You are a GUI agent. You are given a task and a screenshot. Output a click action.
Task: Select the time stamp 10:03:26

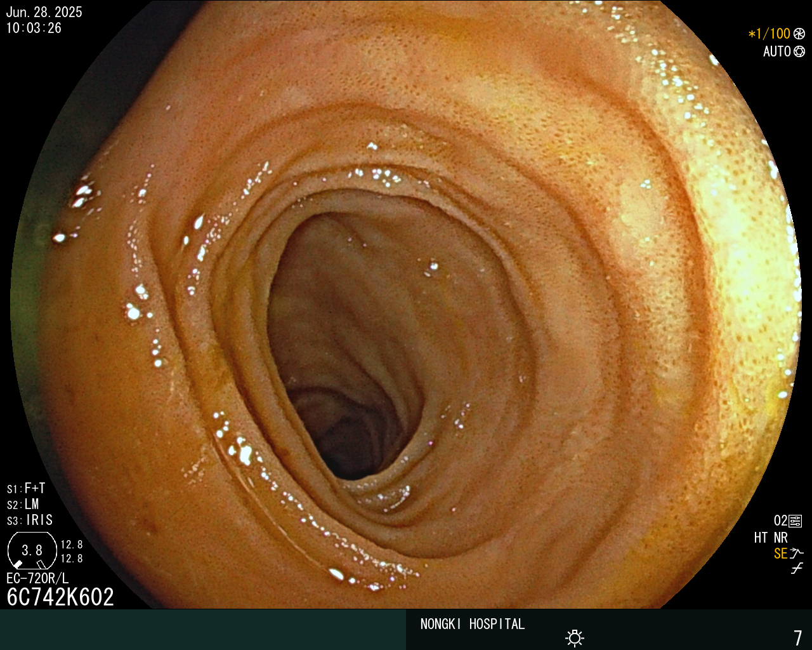click(34, 29)
